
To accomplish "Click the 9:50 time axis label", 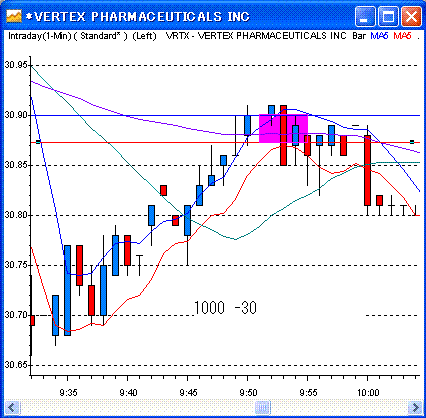I will point(248,393).
